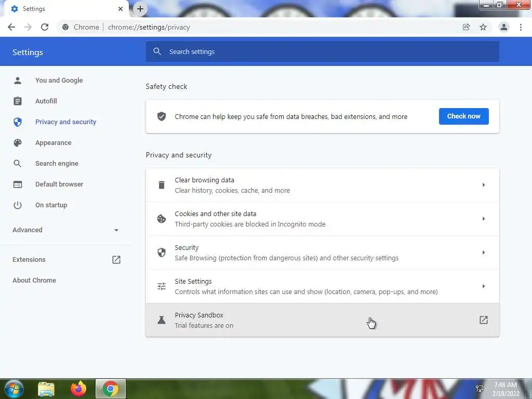Click the Privacy Sandbox flask icon

point(162,320)
